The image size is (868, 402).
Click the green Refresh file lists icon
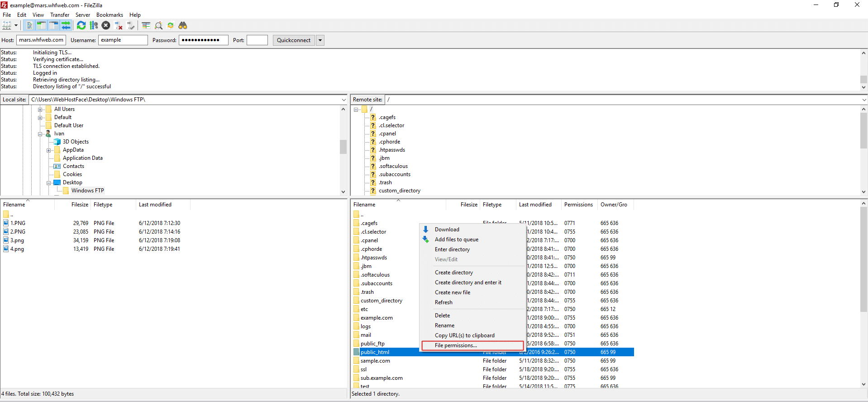click(81, 25)
